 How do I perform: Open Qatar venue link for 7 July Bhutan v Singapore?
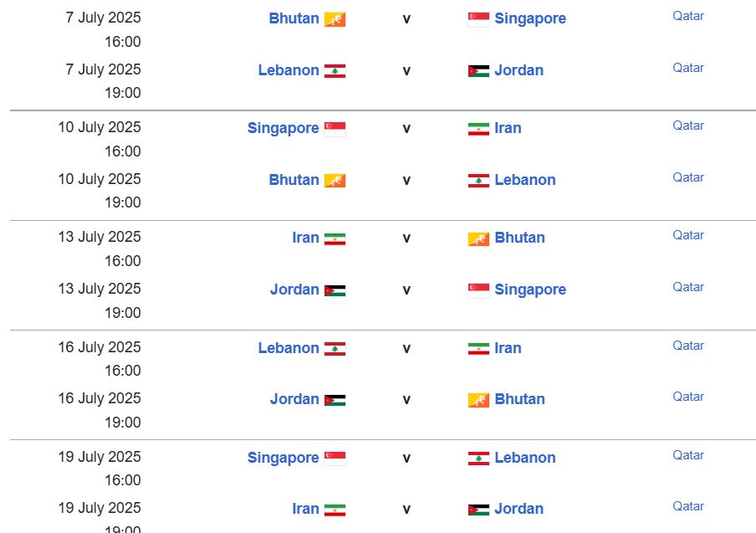[688, 16]
